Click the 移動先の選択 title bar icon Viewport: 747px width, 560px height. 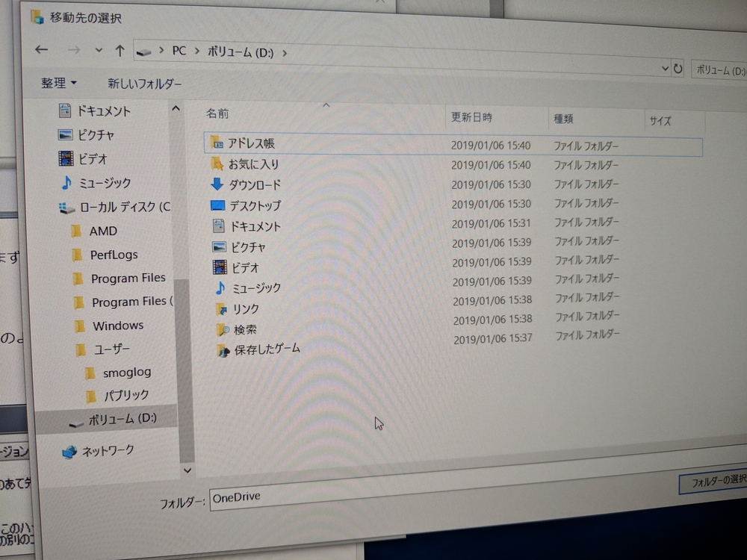(37, 17)
